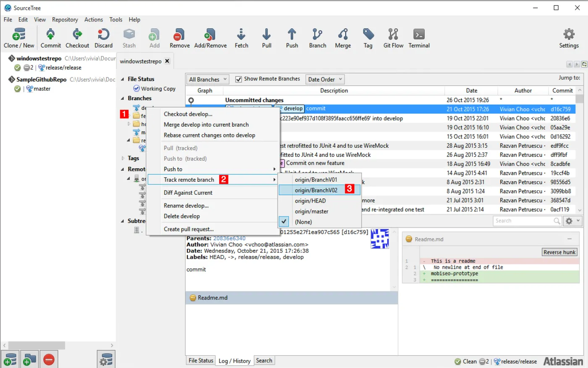The width and height of the screenshot is (588, 368).
Task: Click add repository icon at bottom left
Action: [10, 360]
